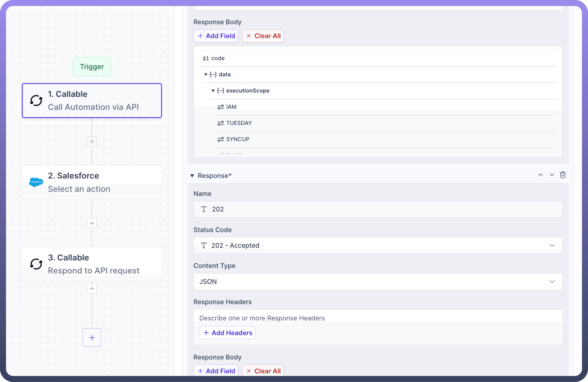Click the Callable icon in step 3
The height and width of the screenshot is (382, 588).
(36, 264)
